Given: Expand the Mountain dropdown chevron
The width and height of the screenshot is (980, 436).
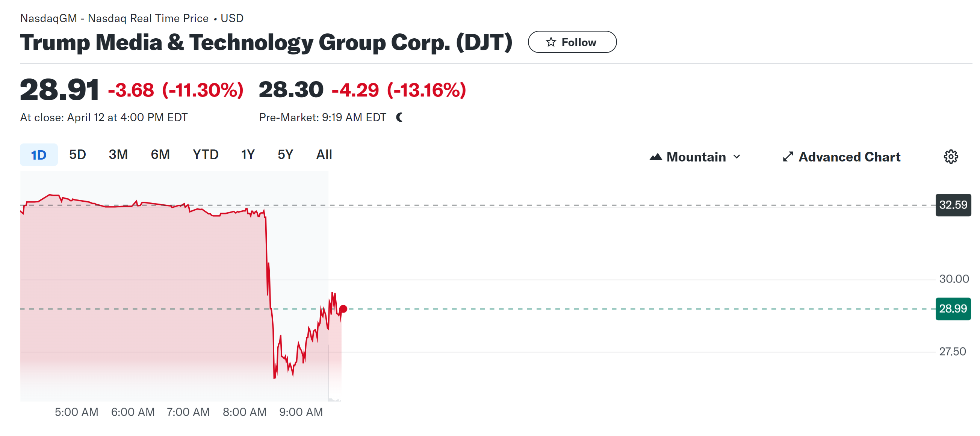Looking at the screenshot, I should coord(737,157).
